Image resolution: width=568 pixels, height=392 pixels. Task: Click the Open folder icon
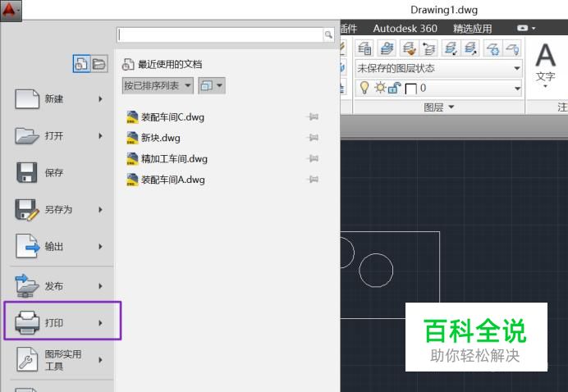27,136
